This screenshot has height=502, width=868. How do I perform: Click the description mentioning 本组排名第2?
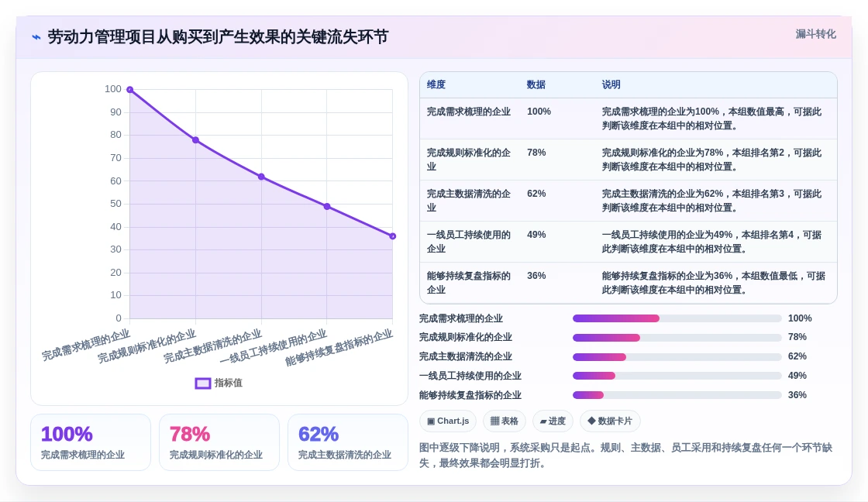[x=712, y=160]
